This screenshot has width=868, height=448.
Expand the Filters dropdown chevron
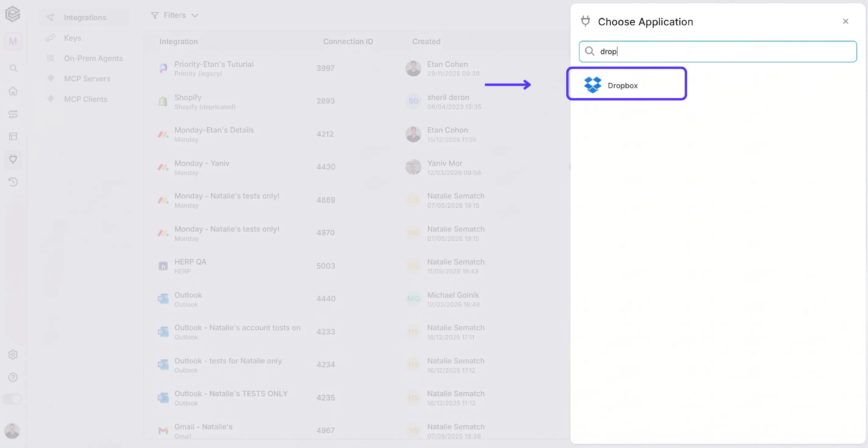coord(195,16)
